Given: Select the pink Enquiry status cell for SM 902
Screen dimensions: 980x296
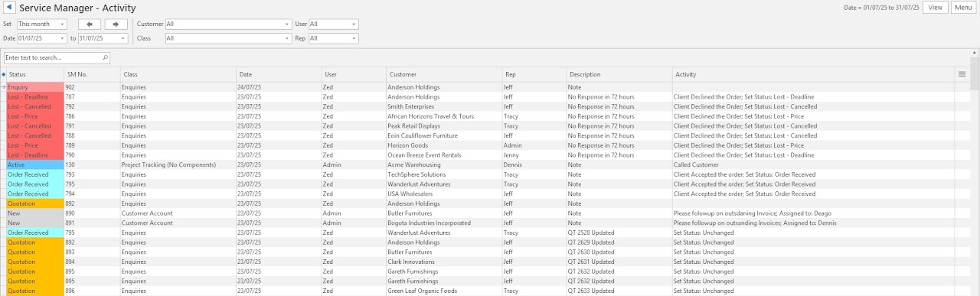Looking at the screenshot, I should [x=35, y=87].
